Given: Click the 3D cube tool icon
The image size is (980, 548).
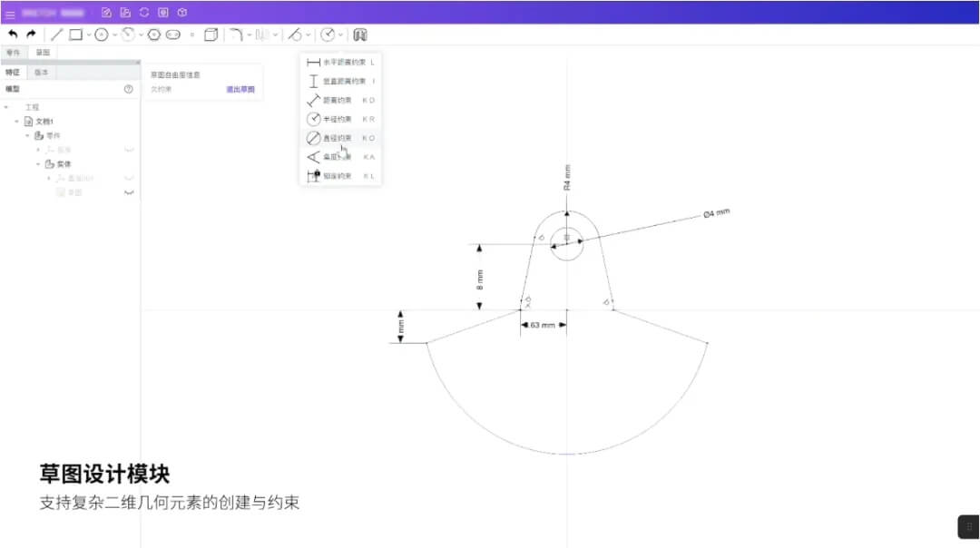Looking at the screenshot, I should pos(212,34).
